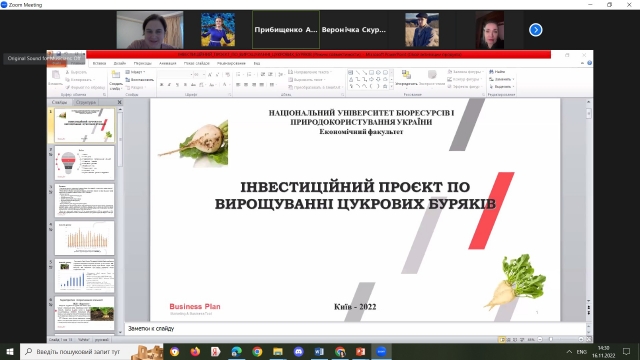The width and height of the screenshot is (640, 360).
Task: Open Firefox from the Windows taskbar
Action: 195,351
